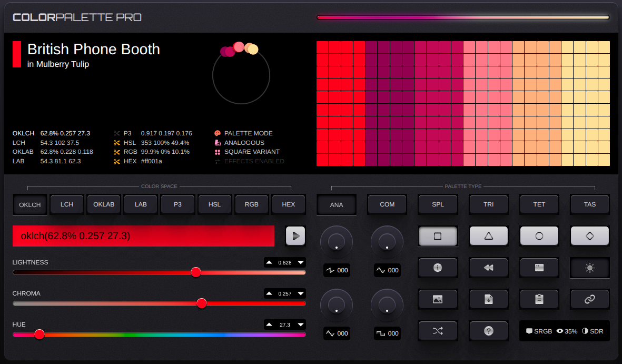Screen dimensions: 622x364
Task: Click the picture image icon button
Action: tap(438, 299)
